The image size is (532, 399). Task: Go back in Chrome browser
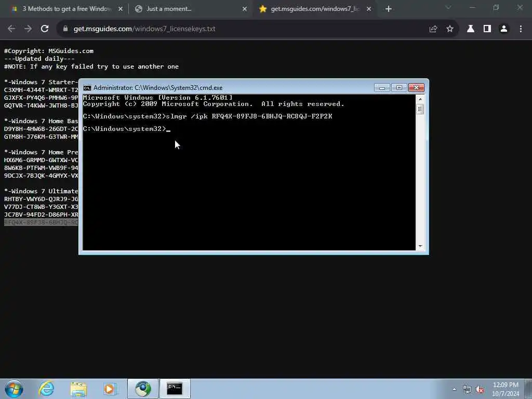pyautogui.click(x=11, y=29)
